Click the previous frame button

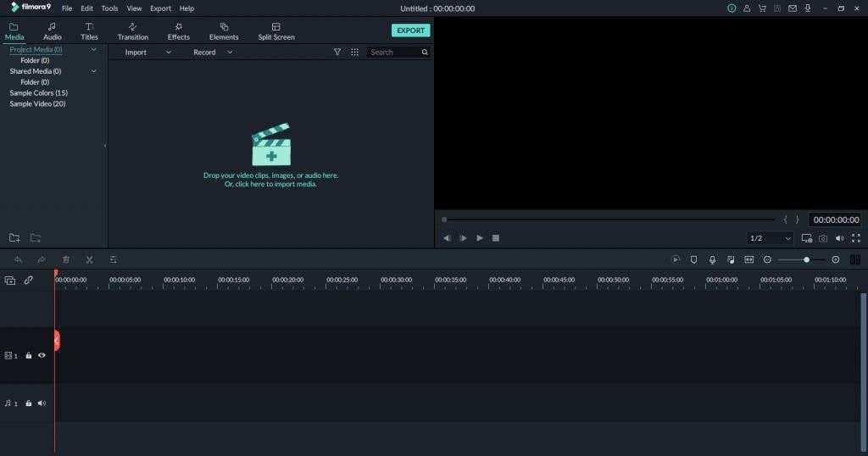[447, 238]
